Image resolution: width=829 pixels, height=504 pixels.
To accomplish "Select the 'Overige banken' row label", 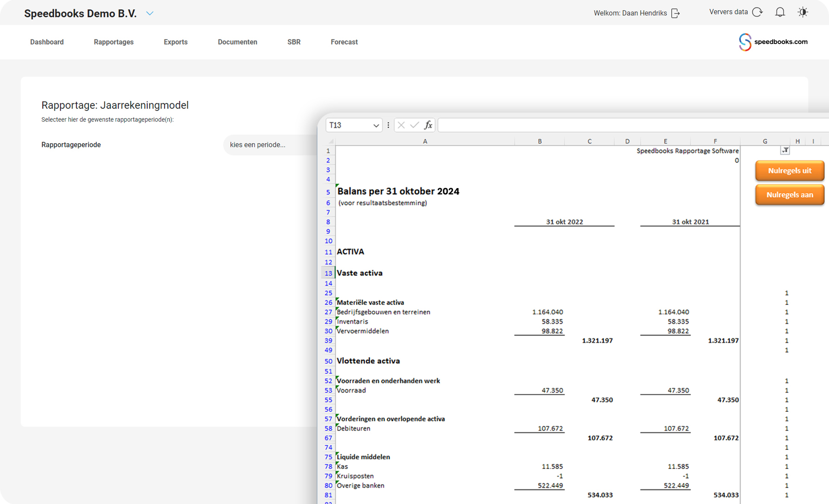I will tap(361, 485).
